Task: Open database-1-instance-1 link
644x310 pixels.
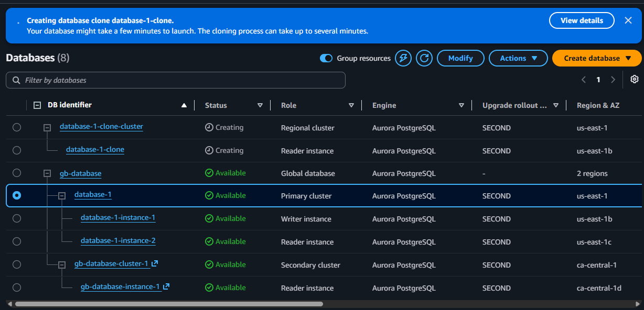Action: tap(118, 218)
